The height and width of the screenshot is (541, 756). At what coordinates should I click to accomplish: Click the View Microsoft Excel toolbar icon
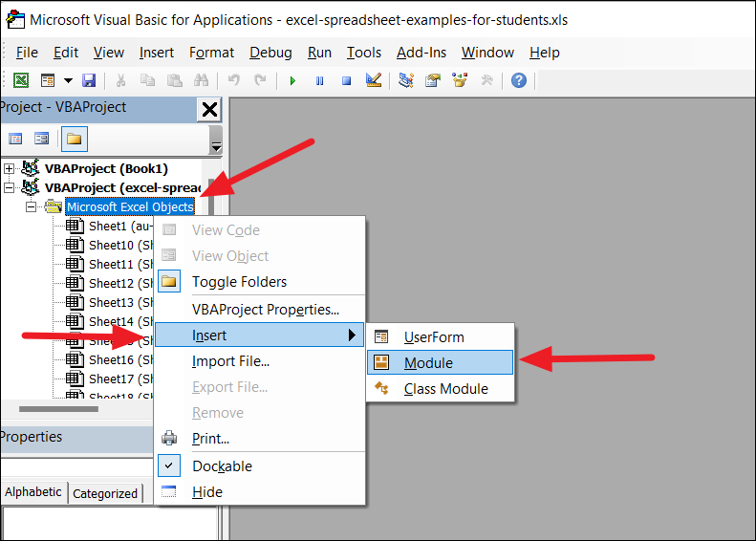(x=21, y=80)
